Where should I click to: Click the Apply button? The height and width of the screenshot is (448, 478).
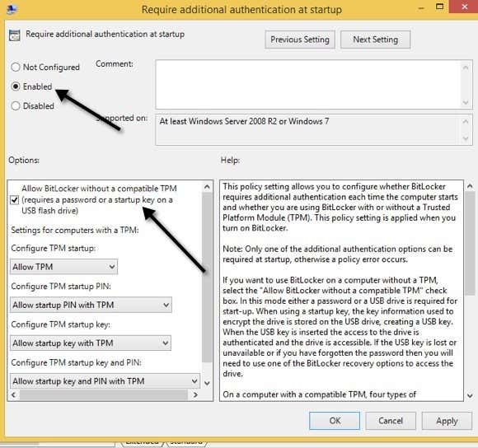447,421
